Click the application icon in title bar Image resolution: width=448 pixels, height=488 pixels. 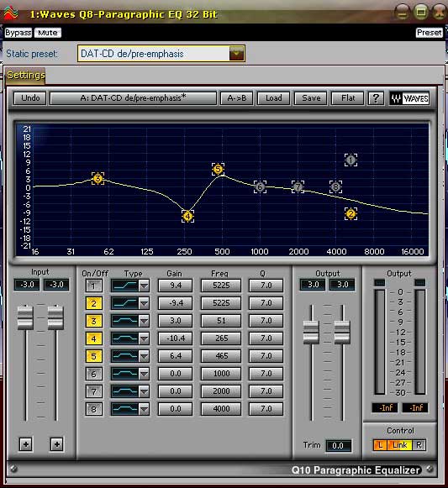tap(11, 13)
